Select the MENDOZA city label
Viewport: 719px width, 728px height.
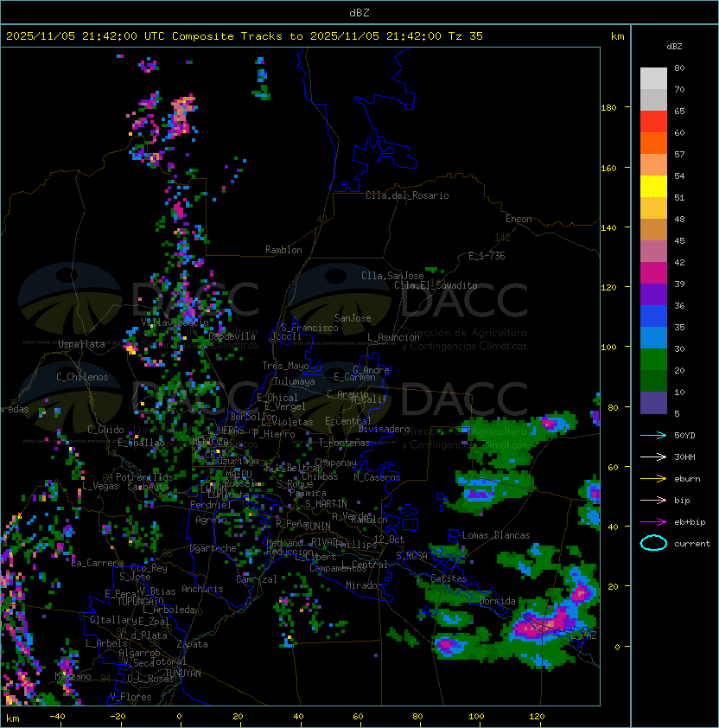click(x=210, y=442)
